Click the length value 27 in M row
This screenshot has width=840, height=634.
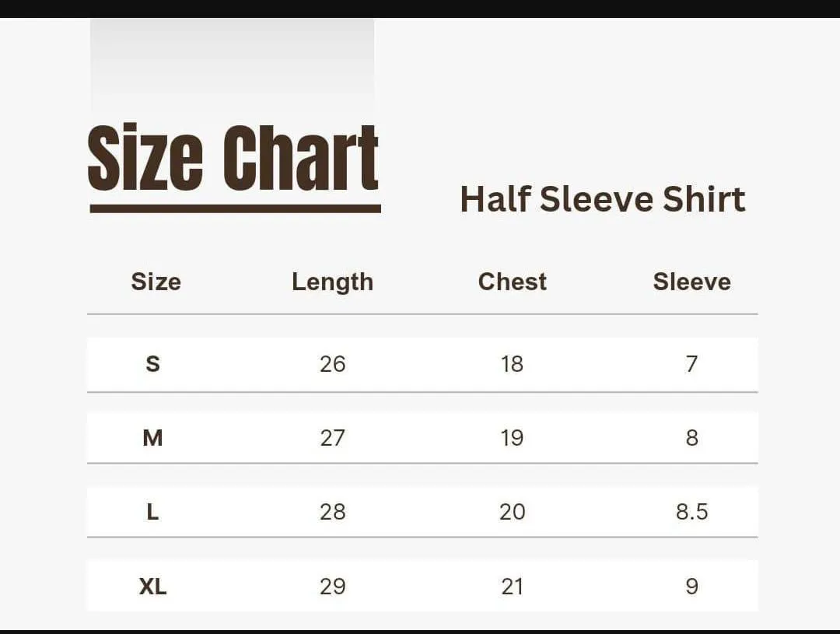click(x=332, y=438)
